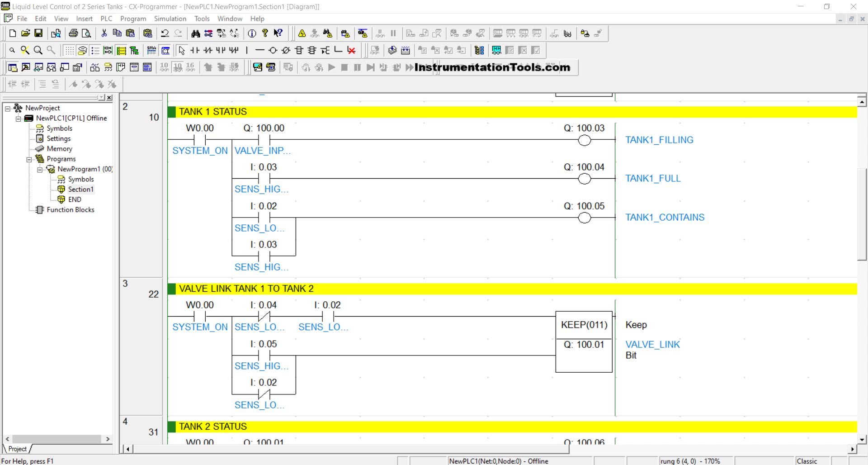
Task: Collapse the NewProject tree node
Action: [8, 108]
